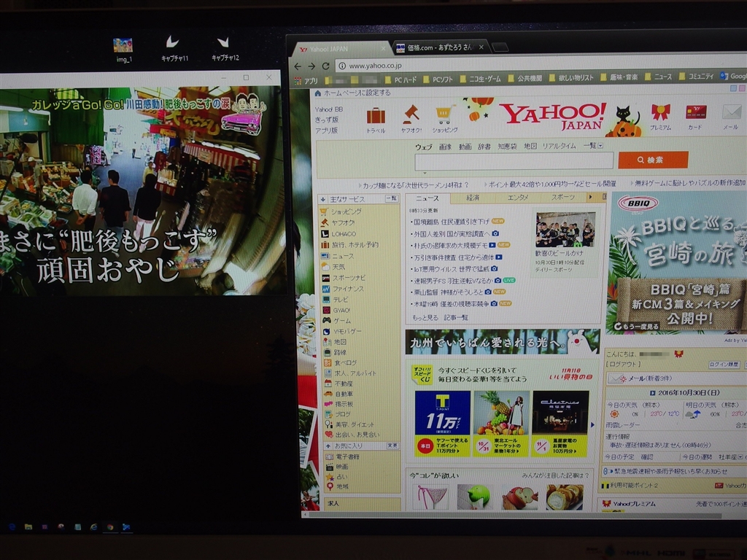Select the エンタメ topics tab
This screenshot has width=747, height=560.
coord(517,197)
